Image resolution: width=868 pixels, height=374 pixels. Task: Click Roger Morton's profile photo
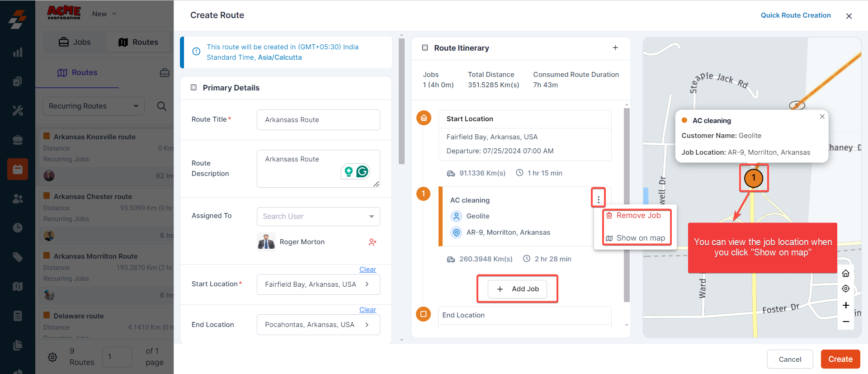click(x=266, y=242)
